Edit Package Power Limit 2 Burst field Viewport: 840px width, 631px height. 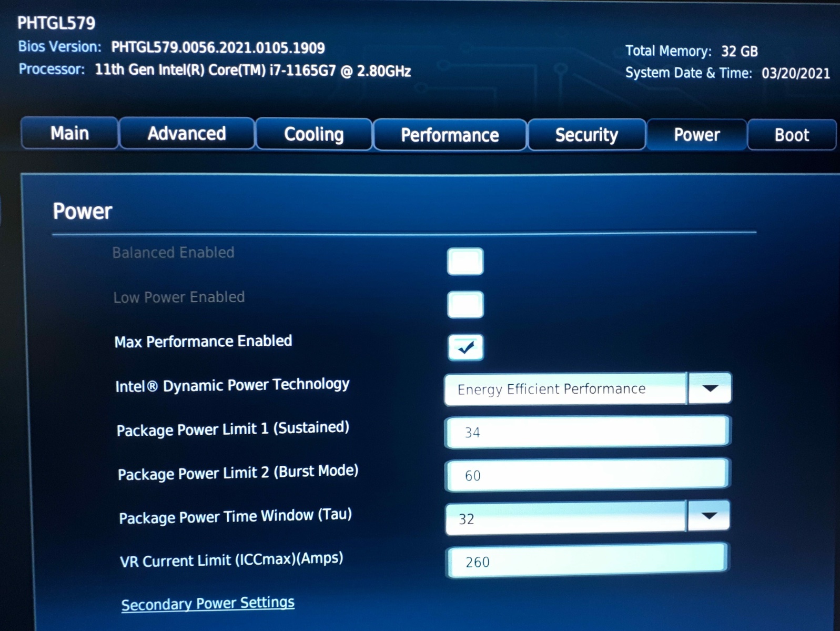coord(587,475)
